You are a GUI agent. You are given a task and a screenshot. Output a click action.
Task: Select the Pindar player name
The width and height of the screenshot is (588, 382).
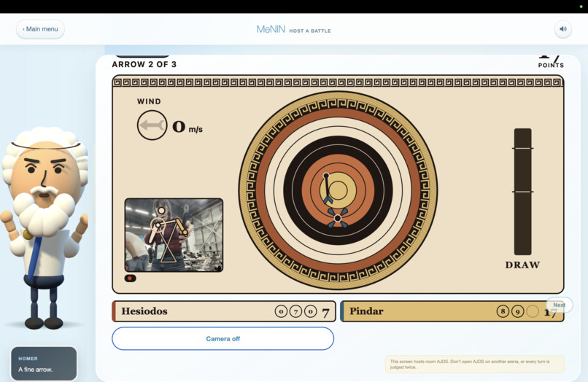(x=366, y=311)
